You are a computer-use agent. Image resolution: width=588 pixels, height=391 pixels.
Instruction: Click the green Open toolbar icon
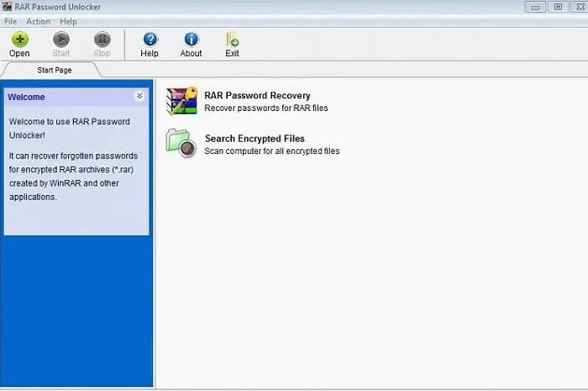[x=20, y=40]
